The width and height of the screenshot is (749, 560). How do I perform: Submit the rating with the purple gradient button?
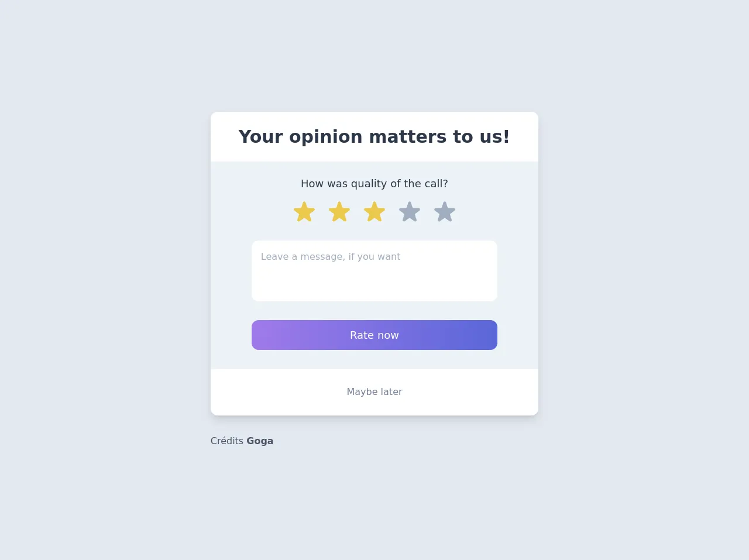click(374, 335)
